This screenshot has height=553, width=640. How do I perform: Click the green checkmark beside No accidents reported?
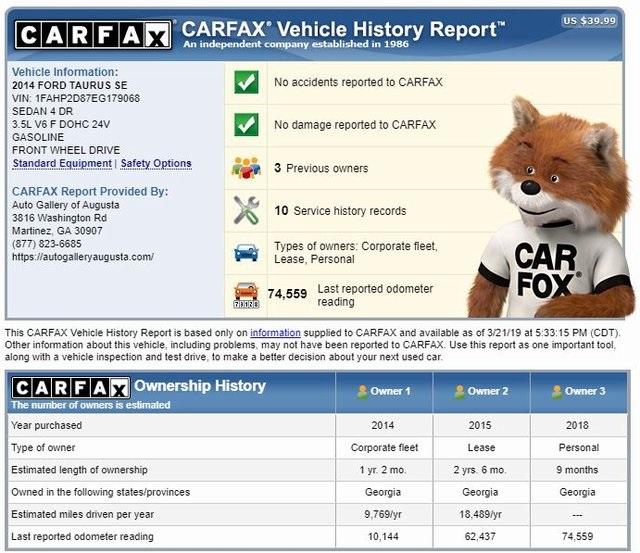(246, 82)
